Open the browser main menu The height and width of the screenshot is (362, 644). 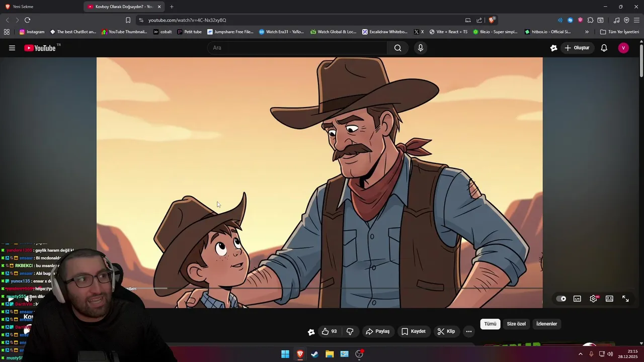(636, 20)
